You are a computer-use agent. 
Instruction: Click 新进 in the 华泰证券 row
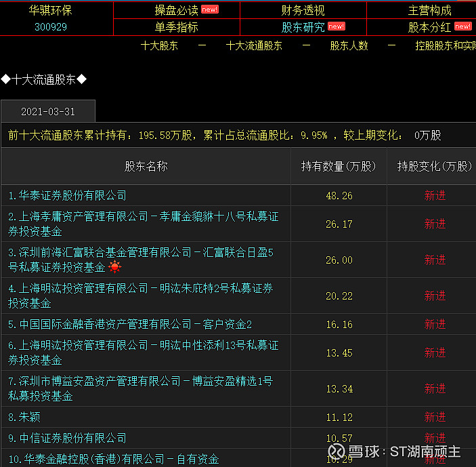pyautogui.click(x=435, y=195)
